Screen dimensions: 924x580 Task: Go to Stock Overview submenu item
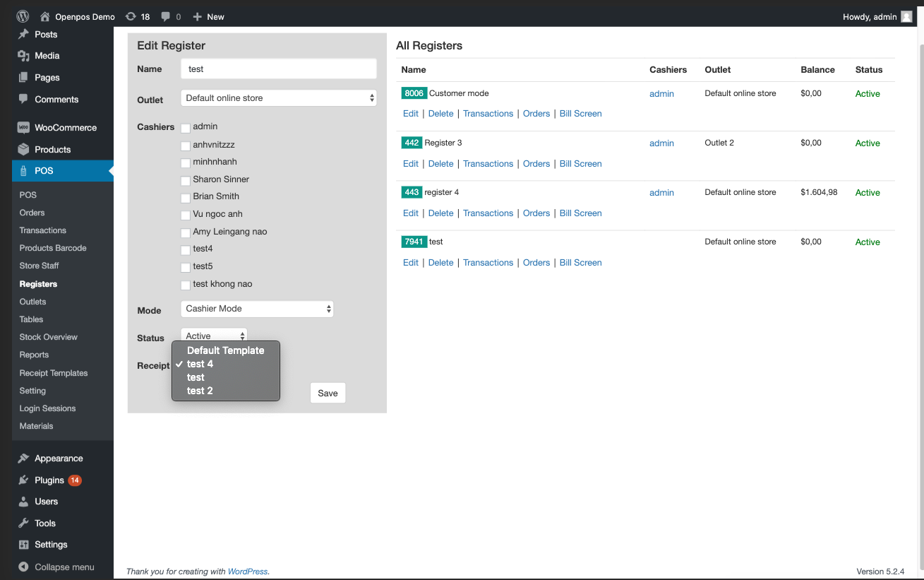click(49, 337)
